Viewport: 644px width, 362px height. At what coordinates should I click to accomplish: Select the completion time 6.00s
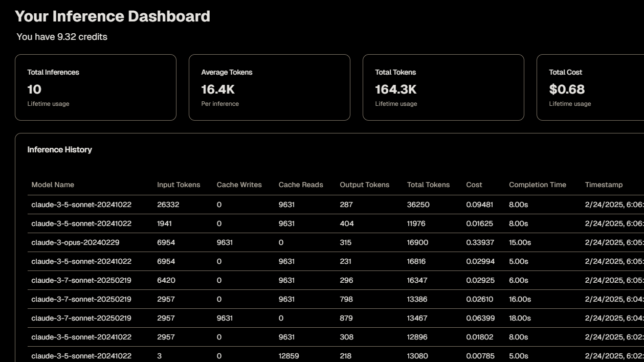(x=519, y=280)
